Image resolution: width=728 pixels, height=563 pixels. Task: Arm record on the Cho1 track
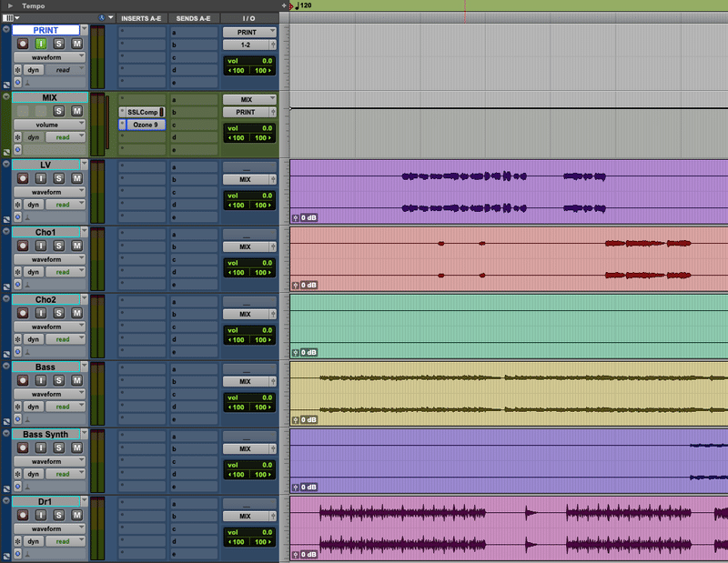pyautogui.click(x=23, y=246)
